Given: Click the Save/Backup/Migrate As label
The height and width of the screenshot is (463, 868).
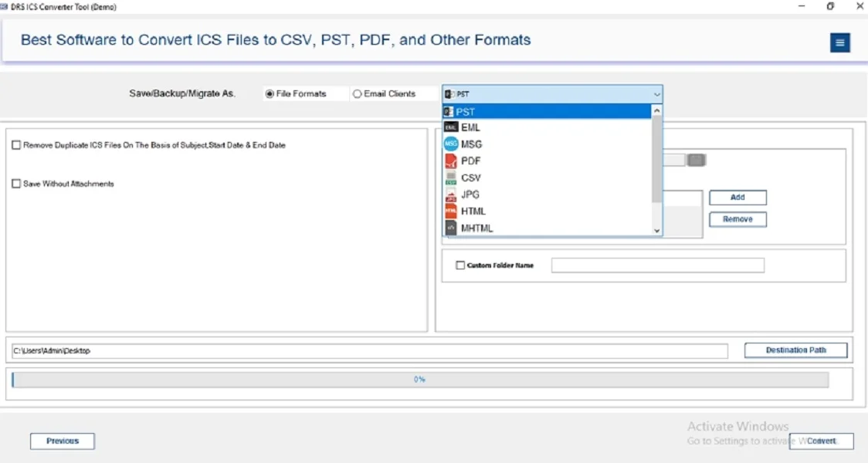Looking at the screenshot, I should 182,93.
